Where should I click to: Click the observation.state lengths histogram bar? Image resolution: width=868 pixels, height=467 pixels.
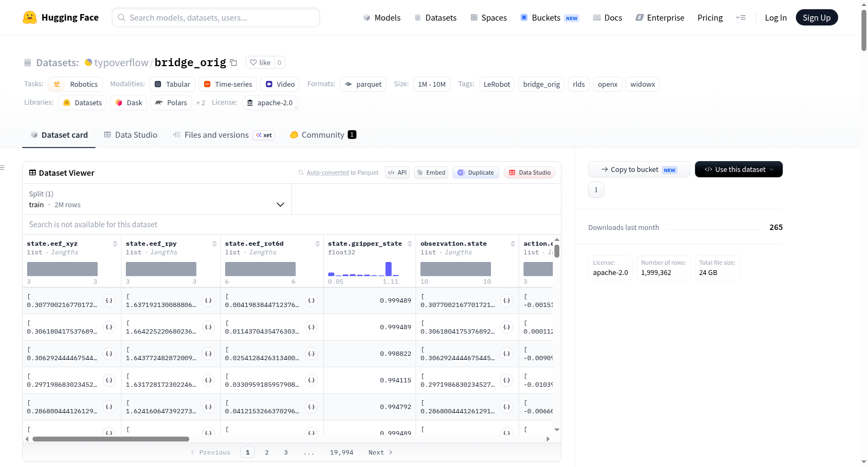[456, 269]
